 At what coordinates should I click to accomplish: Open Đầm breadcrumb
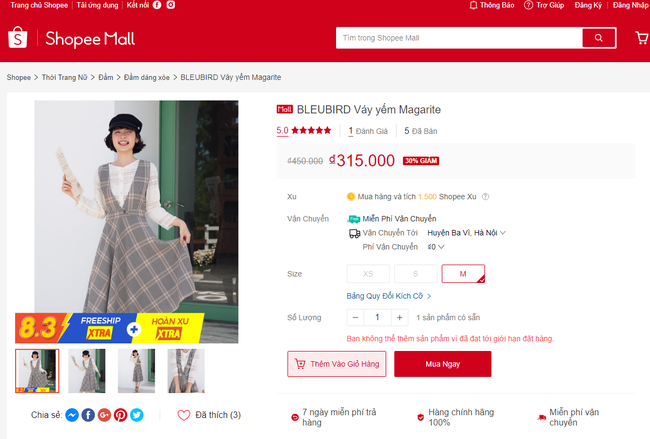tap(106, 78)
